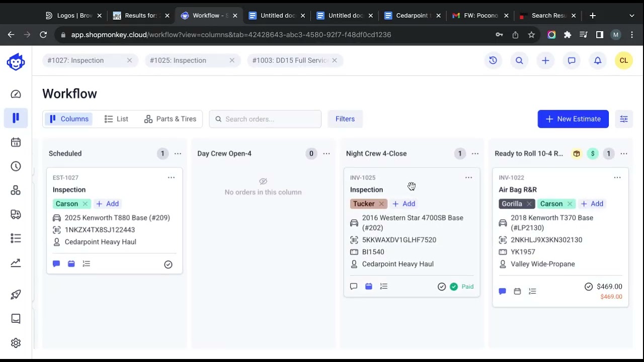Open the recent history icon in header
The height and width of the screenshot is (362, 644).
tap(493, 60)
